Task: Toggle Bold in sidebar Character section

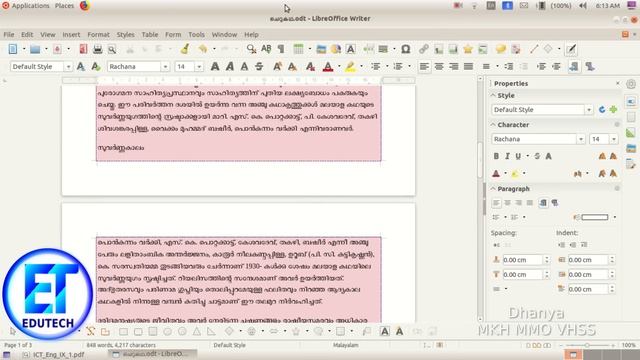Action: point(496,156)
